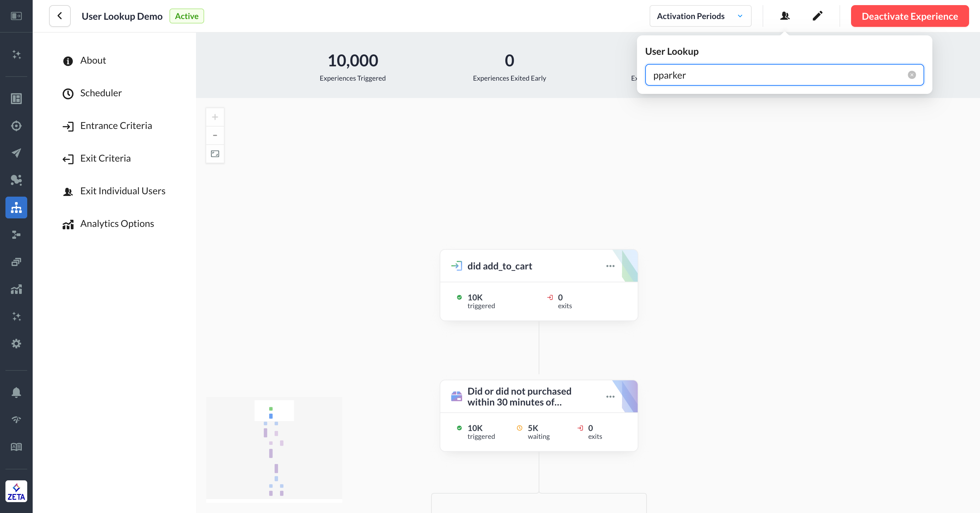This screenshot has width=980, height=513.
Task: Open the settings gear in sidebar
Action: (16, 344)
